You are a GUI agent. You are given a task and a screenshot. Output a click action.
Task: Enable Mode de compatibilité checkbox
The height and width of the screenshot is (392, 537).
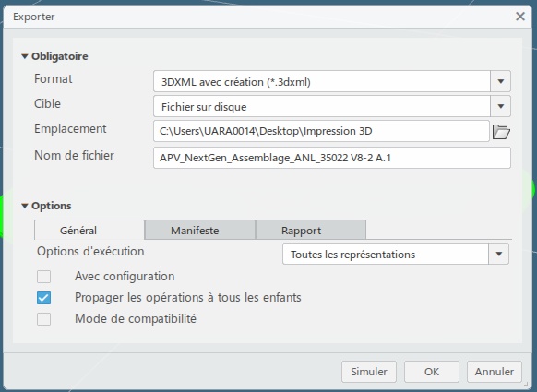pos(44,319)
